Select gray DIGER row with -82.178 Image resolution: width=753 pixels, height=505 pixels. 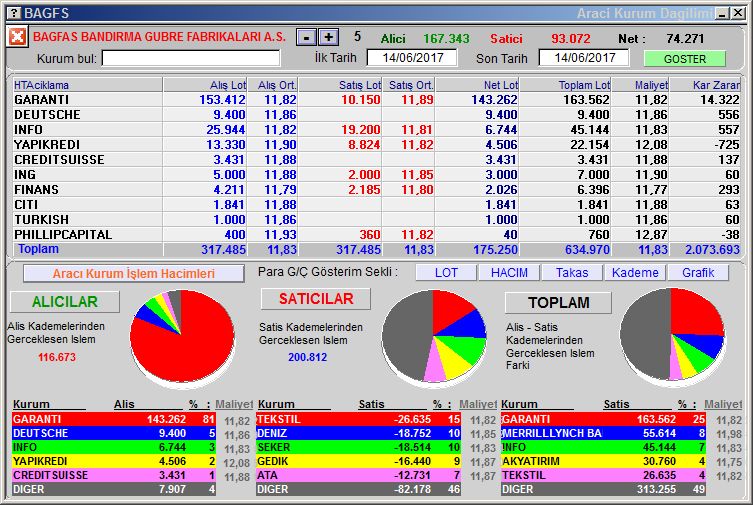(359, 489)
